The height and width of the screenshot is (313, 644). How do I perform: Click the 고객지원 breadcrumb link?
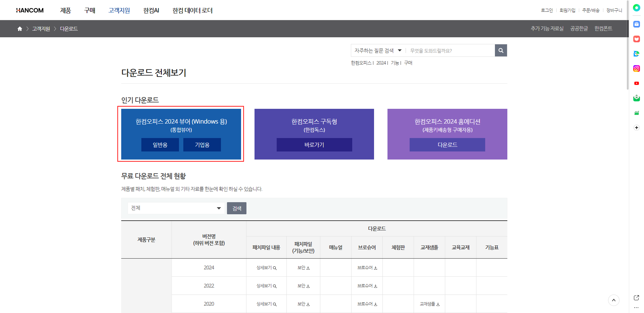pyautogui.click(x=41, y=29)
